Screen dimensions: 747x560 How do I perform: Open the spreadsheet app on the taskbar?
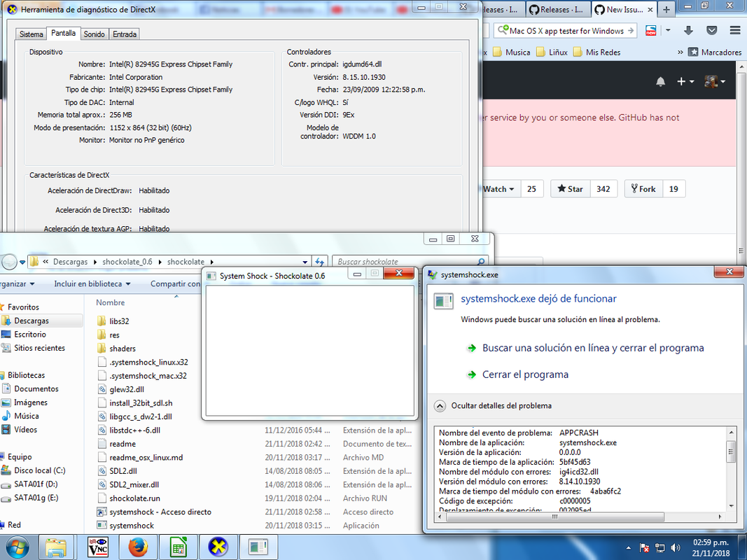pos(179,547)
